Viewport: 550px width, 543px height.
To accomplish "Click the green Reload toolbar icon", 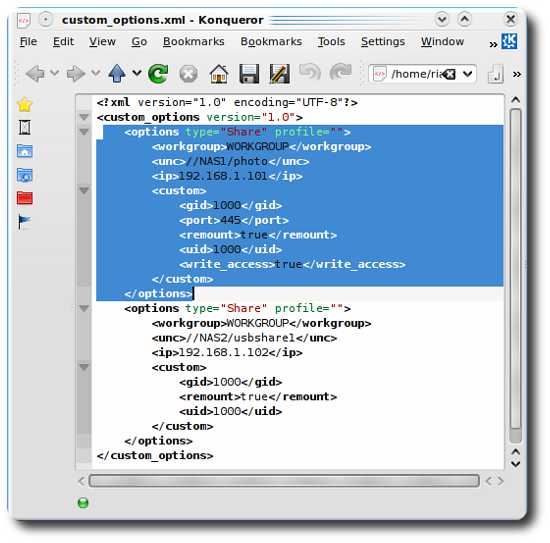I will pos(158,74).
